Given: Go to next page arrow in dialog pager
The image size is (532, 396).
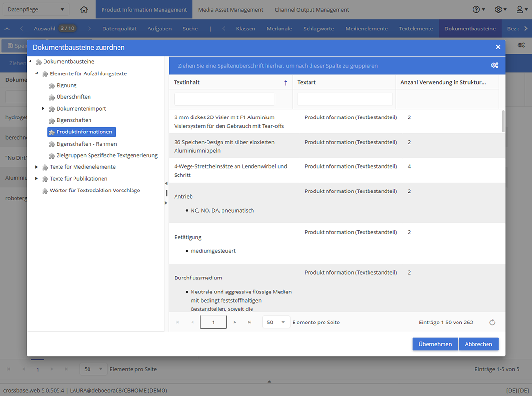Looking at the screenshot, I should pyautogui.click(x=235, y=323).
